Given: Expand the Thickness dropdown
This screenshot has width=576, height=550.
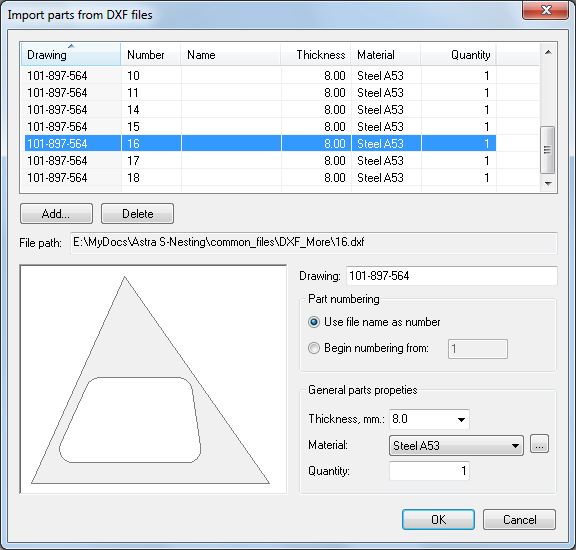Looking at the screenshot, I should pos(461,419).
